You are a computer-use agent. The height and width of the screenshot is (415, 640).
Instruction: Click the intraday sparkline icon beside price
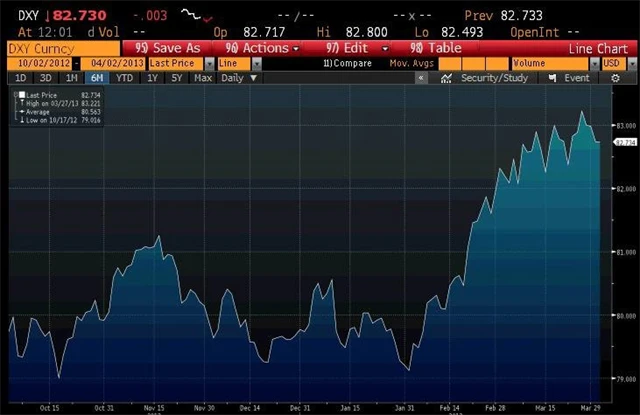pos(197,16)
